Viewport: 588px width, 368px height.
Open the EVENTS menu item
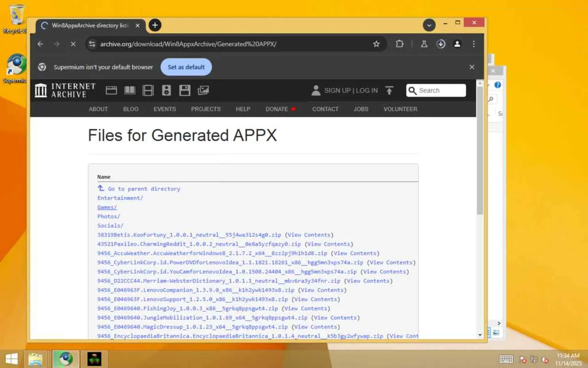(165, 109)
